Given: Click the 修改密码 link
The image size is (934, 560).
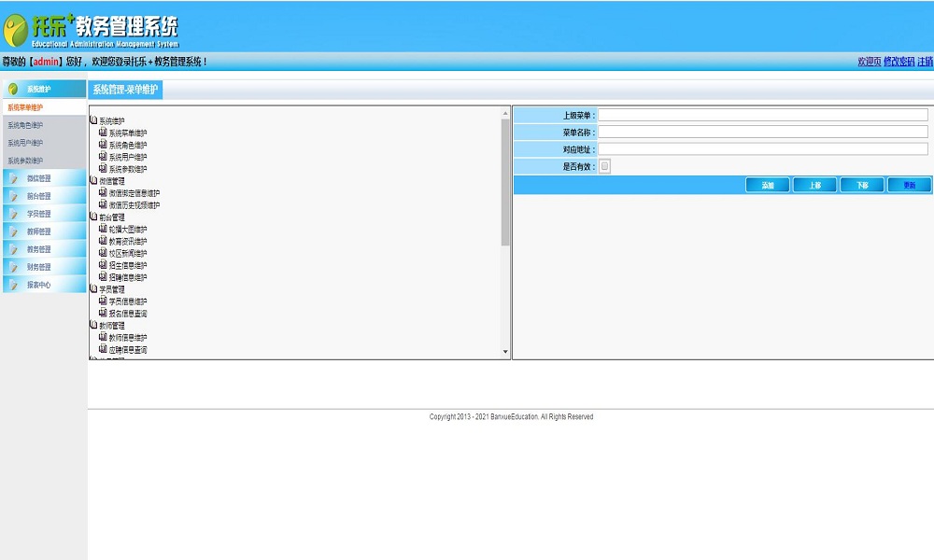Looking at the screenshot, I should pyautogui.click(x=899, y=62).
